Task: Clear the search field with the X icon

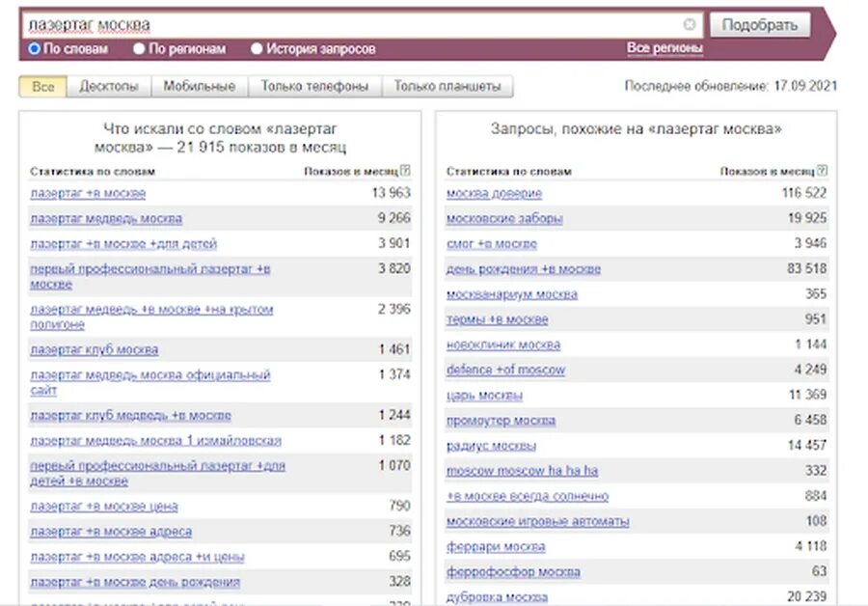Action: coord(690,24)
